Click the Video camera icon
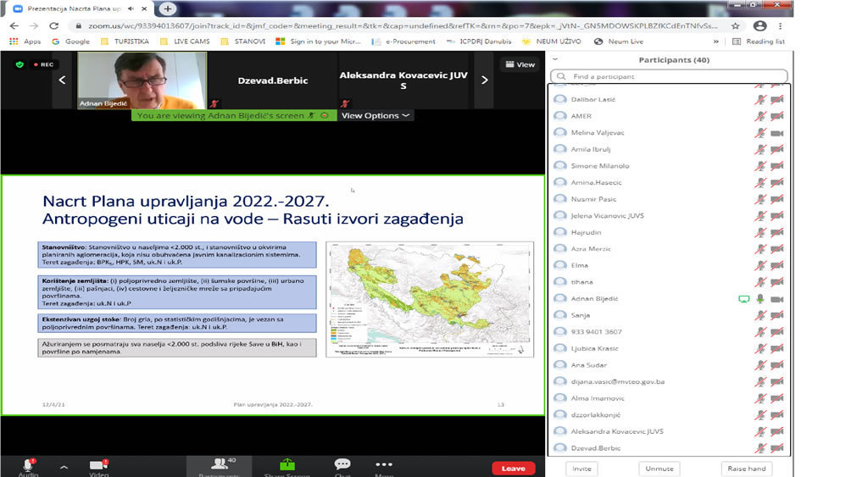868x477 pixels. tap(98, 464)
